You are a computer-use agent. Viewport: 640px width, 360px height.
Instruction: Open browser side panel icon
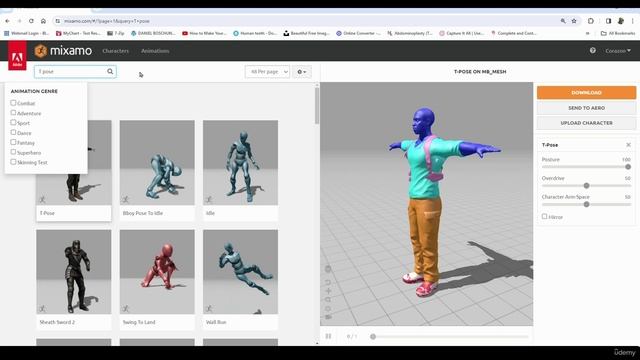pyautogui.click(x=608, y=21)
